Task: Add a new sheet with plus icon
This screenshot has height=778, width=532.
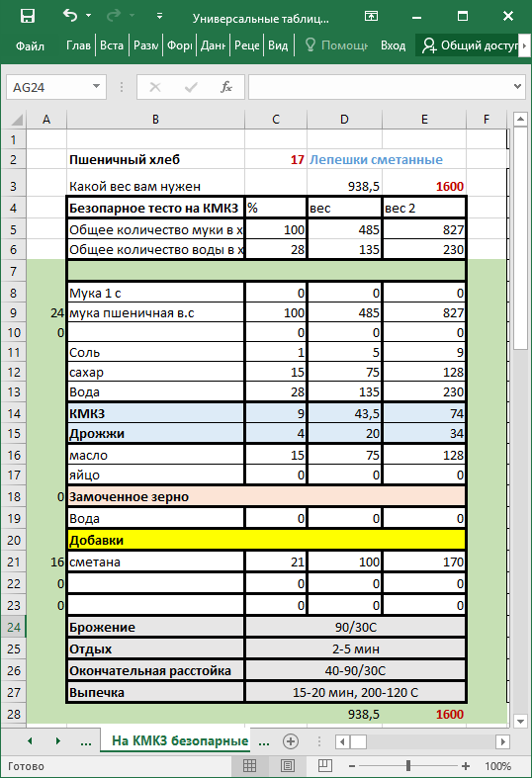Action: point(291,741)
